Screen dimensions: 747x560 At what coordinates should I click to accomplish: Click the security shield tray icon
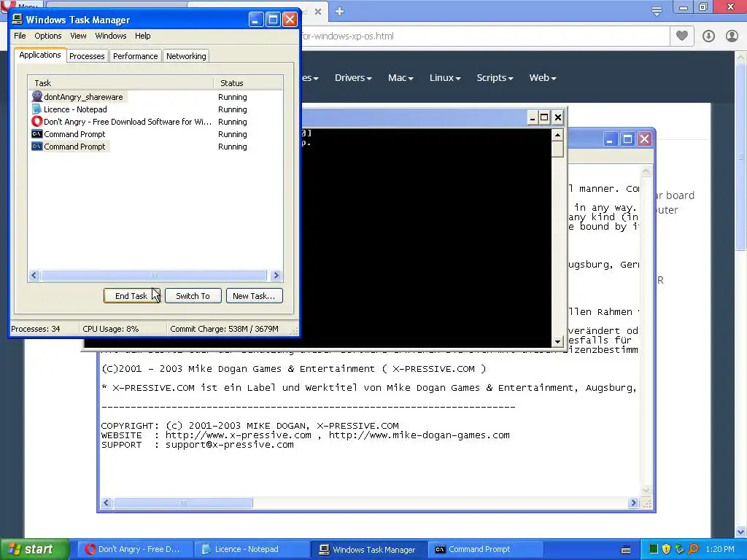coord(667,549)
